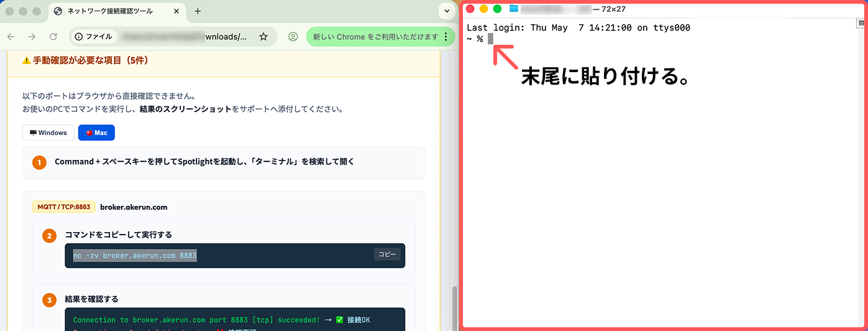
Task: Open the three-dot menu in update pill
Action: (445, 37)
